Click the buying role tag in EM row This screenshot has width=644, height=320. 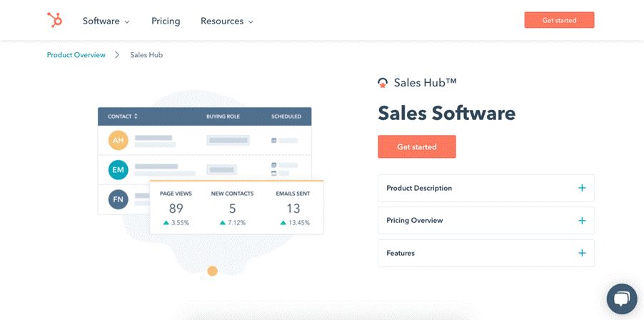tap(222, 170)
